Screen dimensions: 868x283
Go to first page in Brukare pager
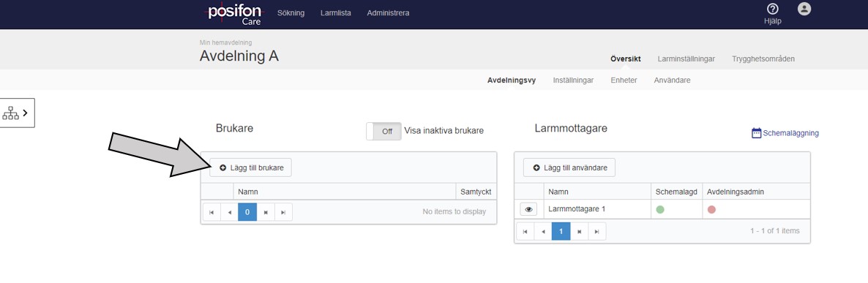212,211
